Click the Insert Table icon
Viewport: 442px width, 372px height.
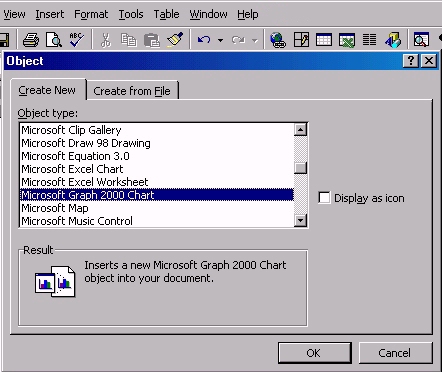[x=324, y=40]
